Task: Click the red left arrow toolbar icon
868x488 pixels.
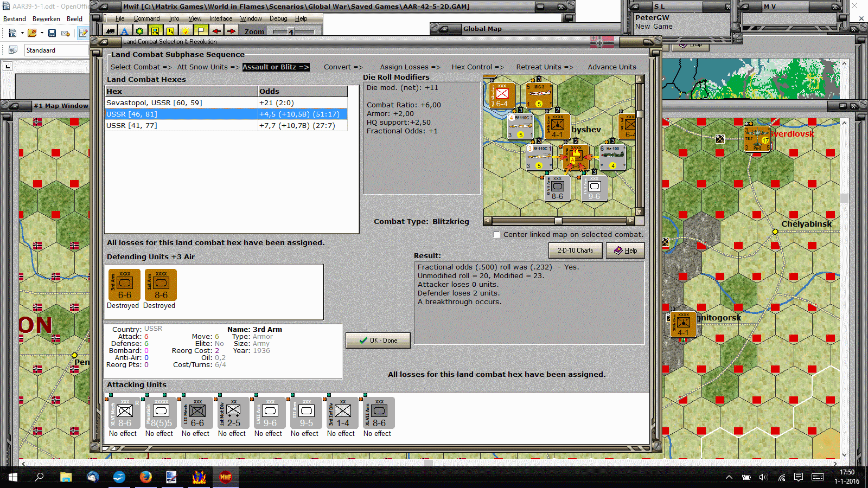Action: 216,31
